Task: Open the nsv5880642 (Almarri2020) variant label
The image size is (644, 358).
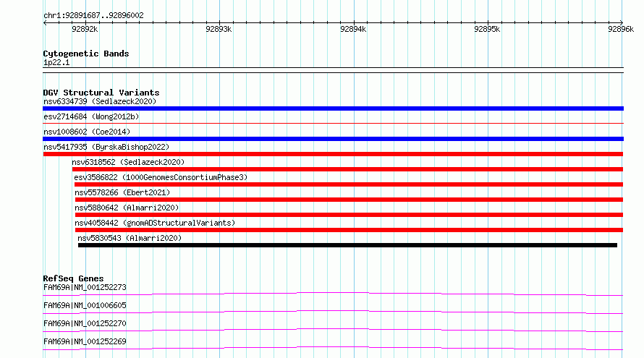Action: point(127,208)
